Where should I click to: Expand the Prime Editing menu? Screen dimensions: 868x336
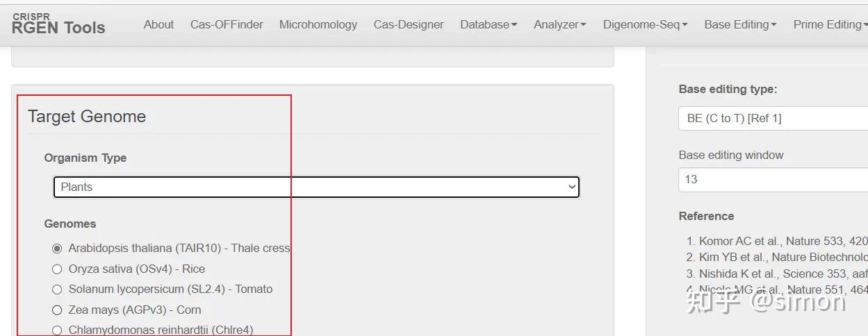(x=830, y=24)
